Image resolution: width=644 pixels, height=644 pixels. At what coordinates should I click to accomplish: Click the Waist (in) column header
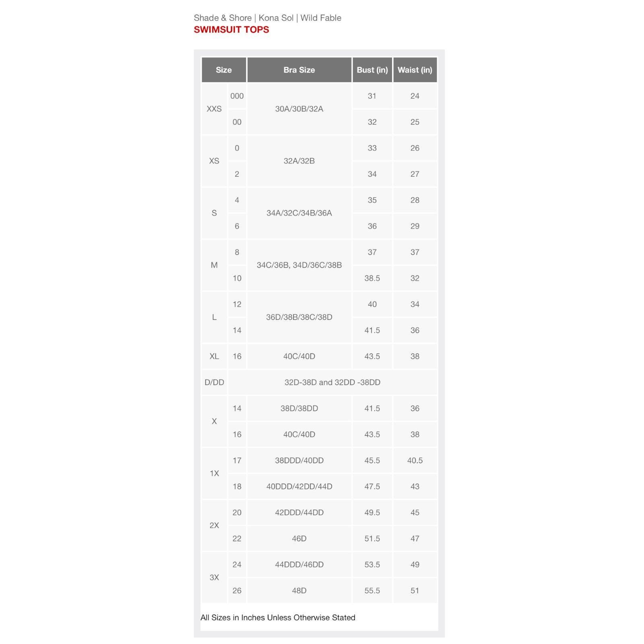[x=415, y=70]
